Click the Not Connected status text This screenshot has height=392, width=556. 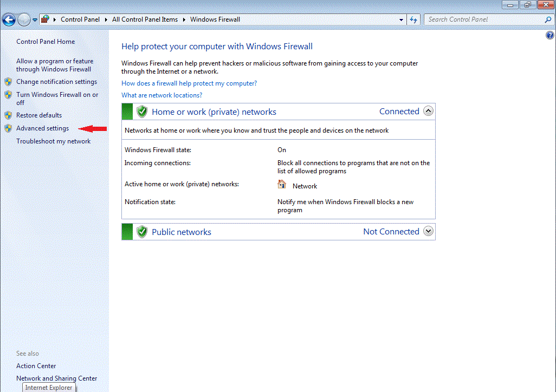pyautogui.click(x=391, y=231)
